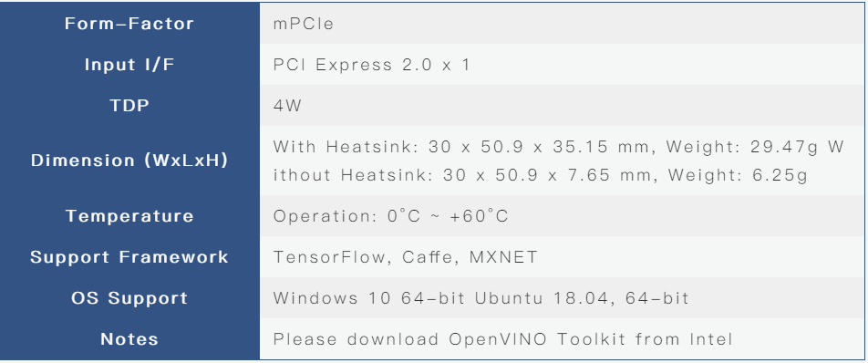Image resolution: width=868 pixels, height=363 pixels.
Task: Click the Notes row label
Action: (129, 339)
